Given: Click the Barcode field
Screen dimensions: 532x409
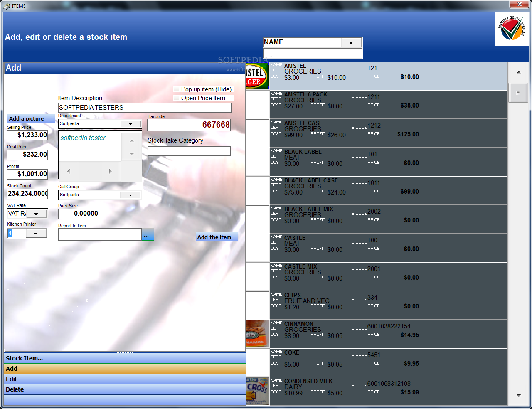Looking at the screenshot, I should click(189, 125).
